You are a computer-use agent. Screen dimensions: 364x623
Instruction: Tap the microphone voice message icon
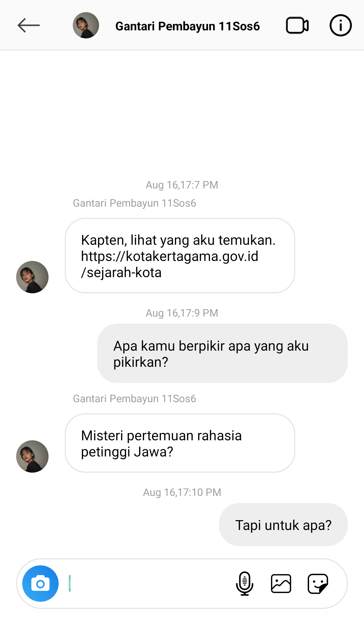click(x=244, y=584)
